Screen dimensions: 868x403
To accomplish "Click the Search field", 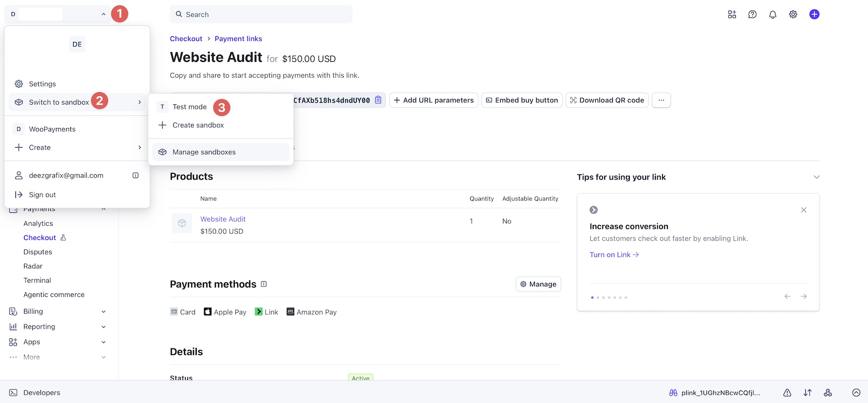I will click(x=261, y=14).
